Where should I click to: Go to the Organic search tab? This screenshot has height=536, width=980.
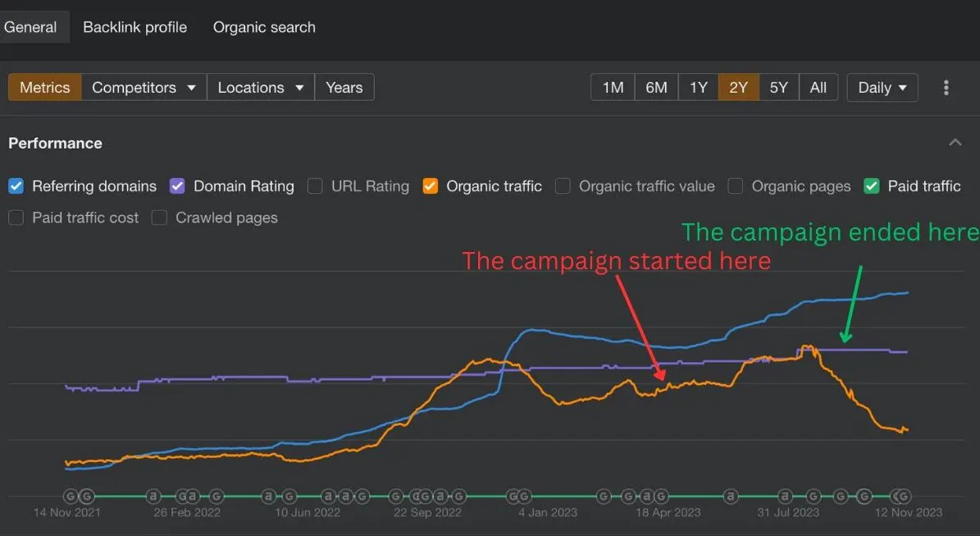(x=264, y=27)
